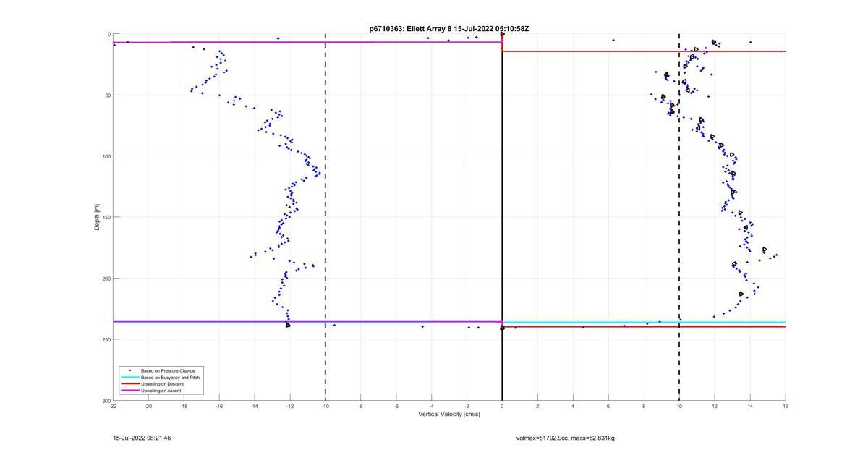Click legend entry 'Based on Buoyancy and Pitch'

click(170, 378)
